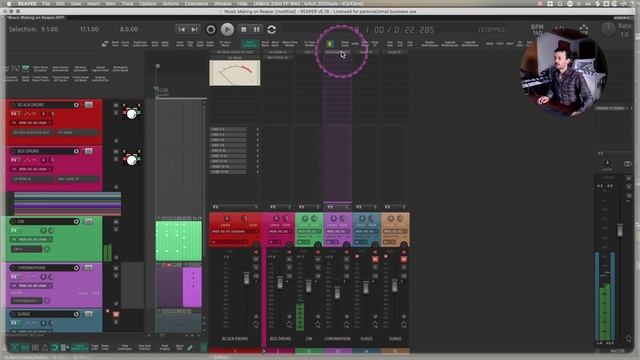Arm the CR track for recording
The height and width of the screenshot is (360, 640).
[x=13, y=221]
